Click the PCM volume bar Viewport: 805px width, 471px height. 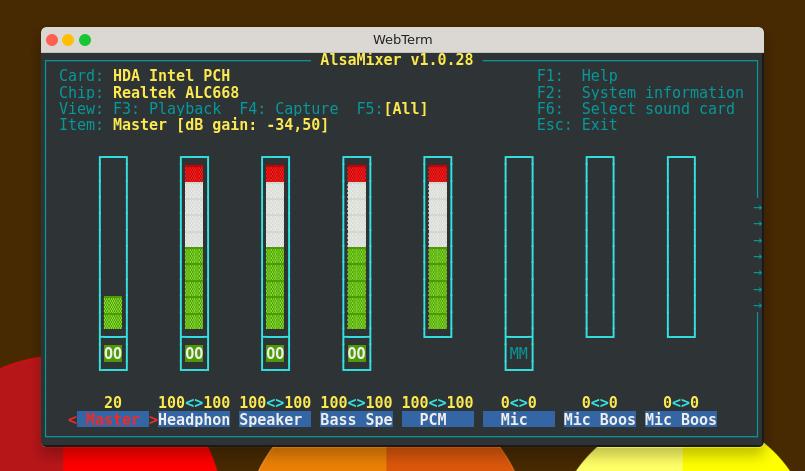(x=437, y=247)
